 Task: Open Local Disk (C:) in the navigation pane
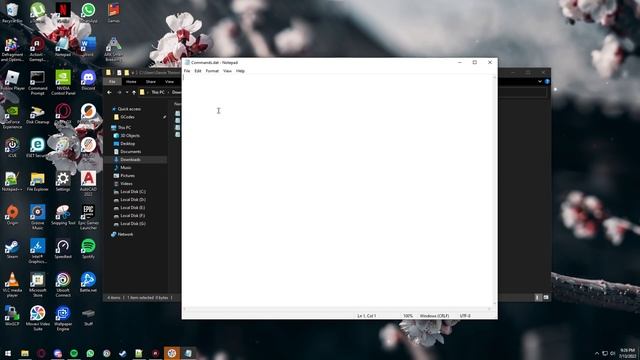coord(133,192)
